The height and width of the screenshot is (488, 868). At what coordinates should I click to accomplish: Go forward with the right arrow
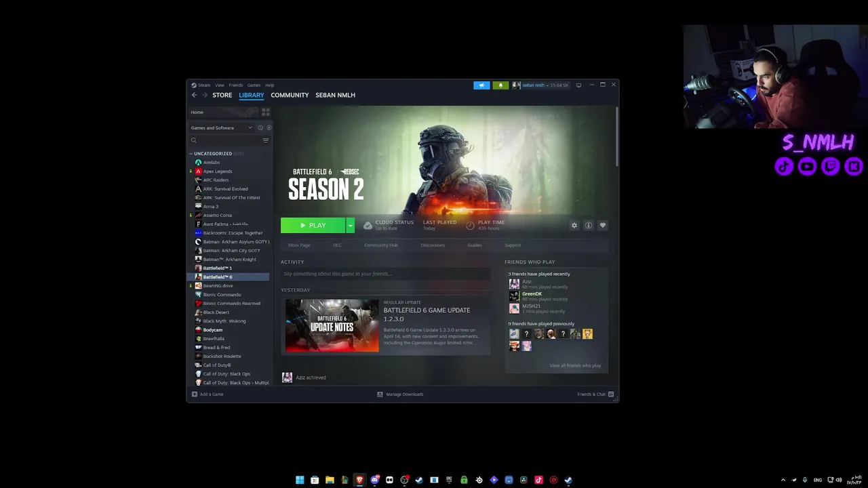205,95
